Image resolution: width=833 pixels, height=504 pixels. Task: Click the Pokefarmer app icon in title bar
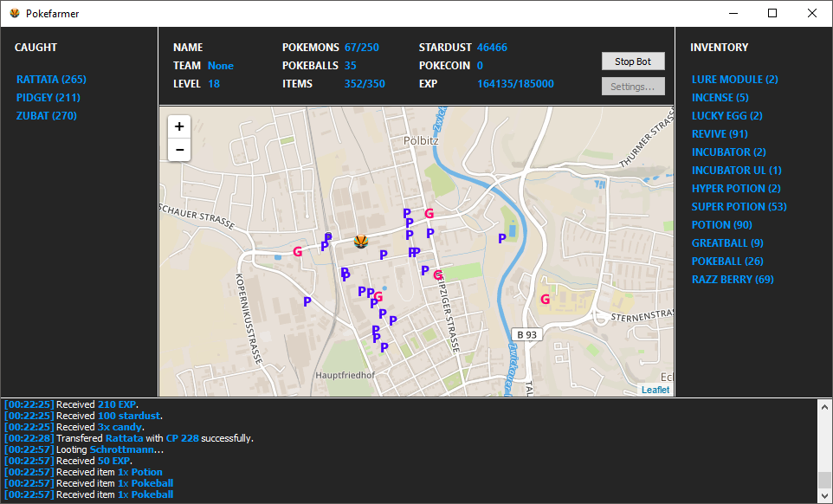click(x=14, y=13)
